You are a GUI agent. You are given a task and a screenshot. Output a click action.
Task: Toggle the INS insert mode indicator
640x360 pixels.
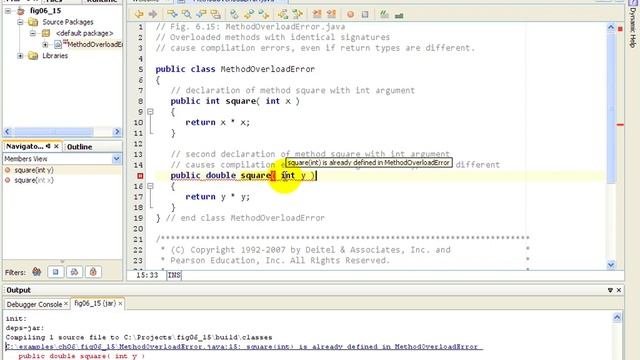tap(174, 275)
